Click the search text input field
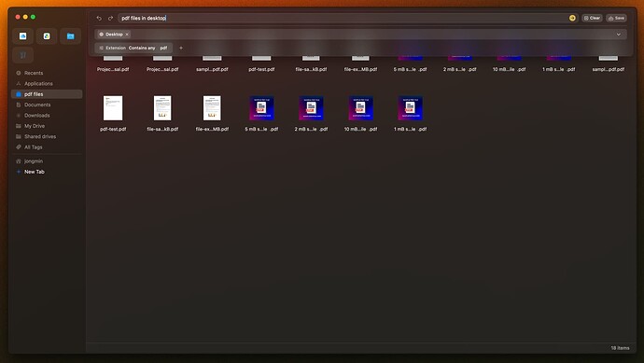This screenshot has height=363, width=644. click(x=343, y=18)
